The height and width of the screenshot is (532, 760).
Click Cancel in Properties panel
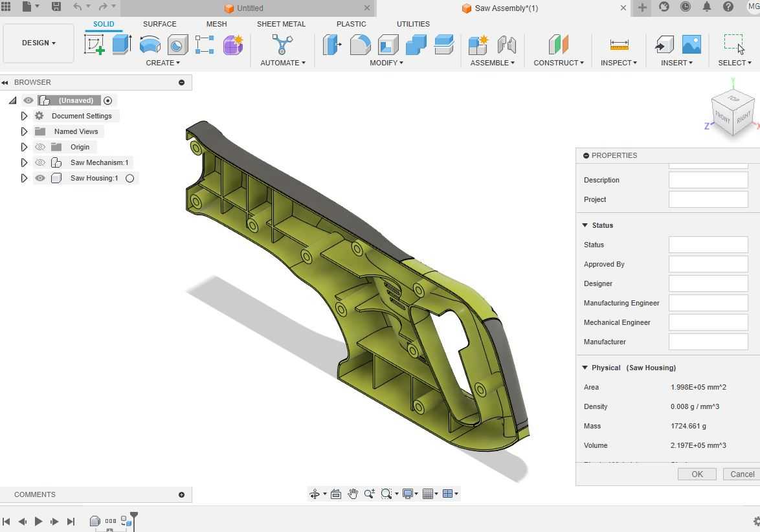click(742, 474)
